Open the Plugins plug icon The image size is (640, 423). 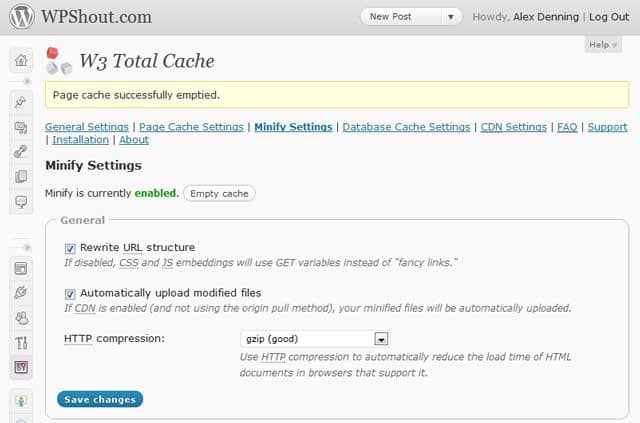[x=20, y=293]
